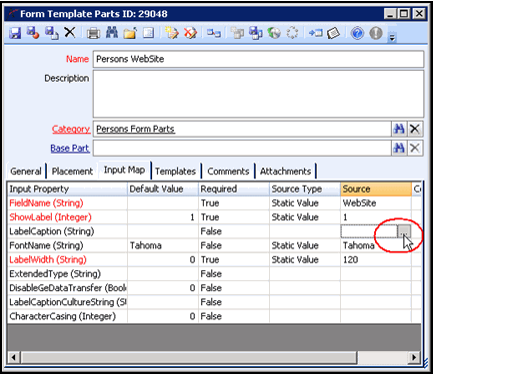The image size is (516, 388).
Task: Click the note with red X icon
Action: 190,33
